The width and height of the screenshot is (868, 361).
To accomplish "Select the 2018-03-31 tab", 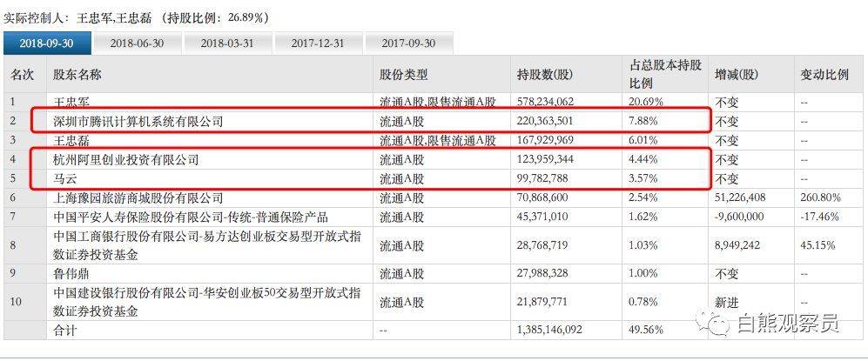I will (227, 43).
